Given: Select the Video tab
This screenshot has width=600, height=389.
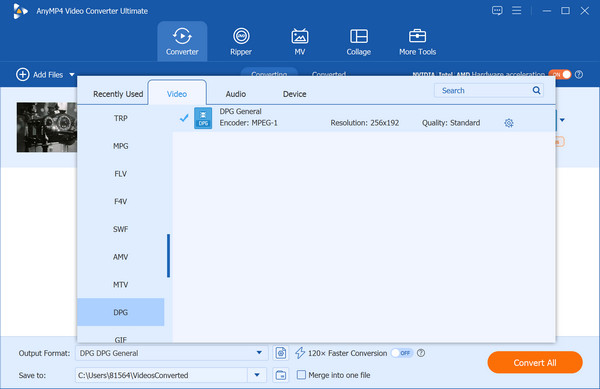Looking at the screenshot, I should [x=177, y=94].
